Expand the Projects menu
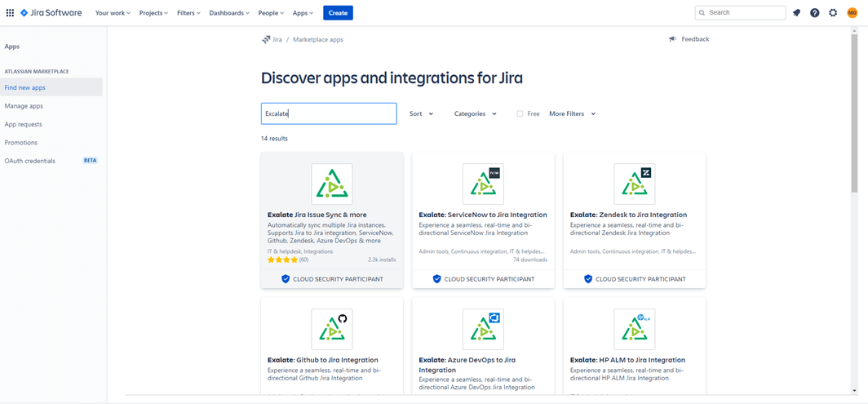 [153, 13]
